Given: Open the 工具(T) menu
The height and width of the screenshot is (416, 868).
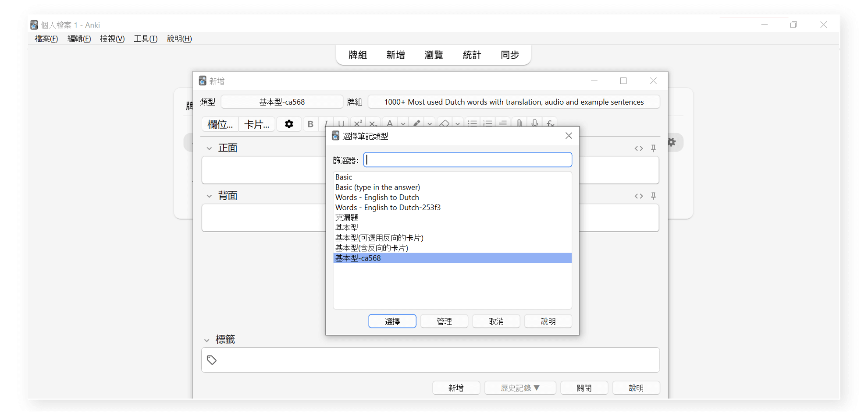Looking at the screenshot, I should [x=146, y=39].
